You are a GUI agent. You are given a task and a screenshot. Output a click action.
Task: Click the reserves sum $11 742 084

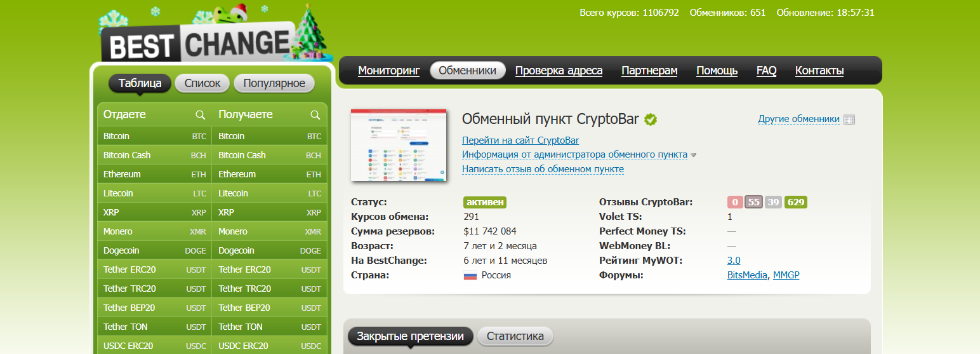click(x=490, y=231)
